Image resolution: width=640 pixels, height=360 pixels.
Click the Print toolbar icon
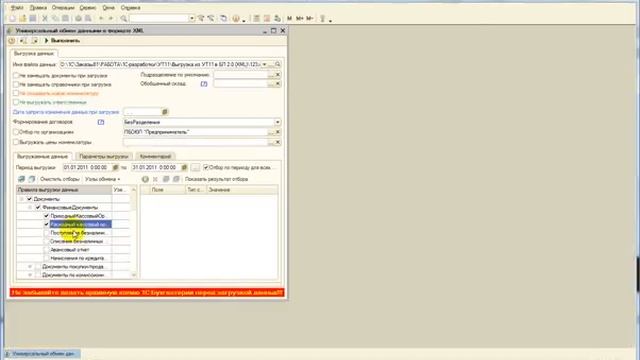(78, 18)
